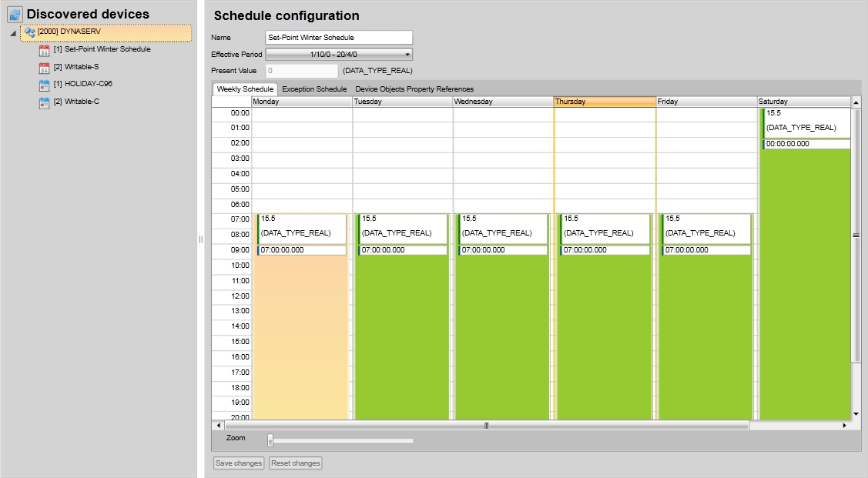Viewport: 868px width, 478px height.
Task: Click the Zoom slider handle
Action: tap(270, 440)
